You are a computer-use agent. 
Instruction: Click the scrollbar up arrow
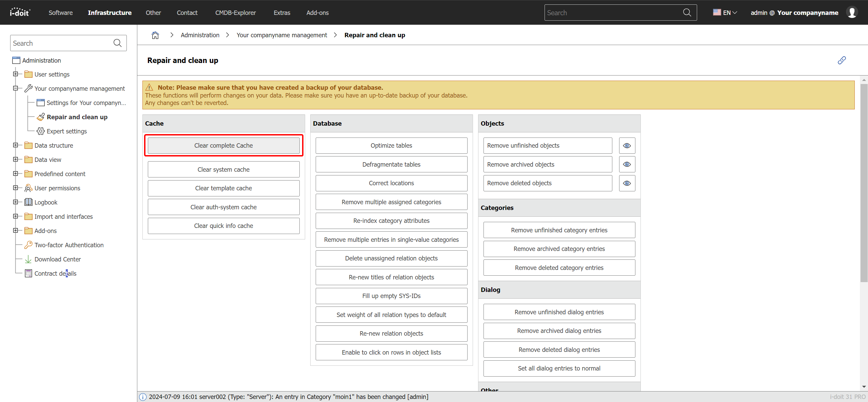coord(864,80)
